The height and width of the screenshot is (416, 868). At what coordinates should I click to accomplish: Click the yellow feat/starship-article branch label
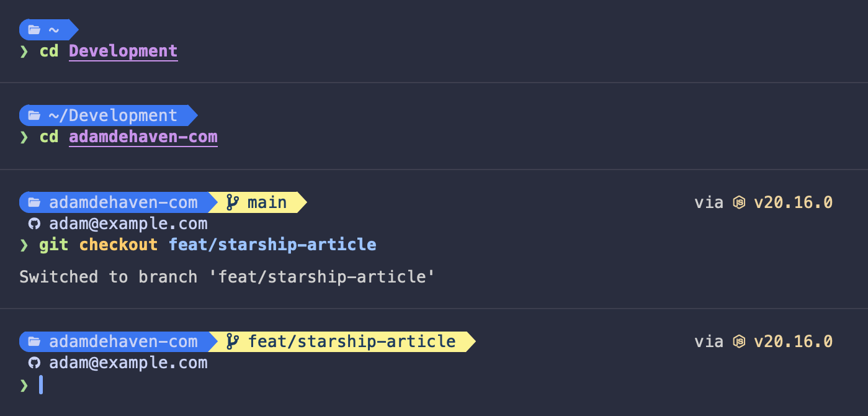point(352,341)
